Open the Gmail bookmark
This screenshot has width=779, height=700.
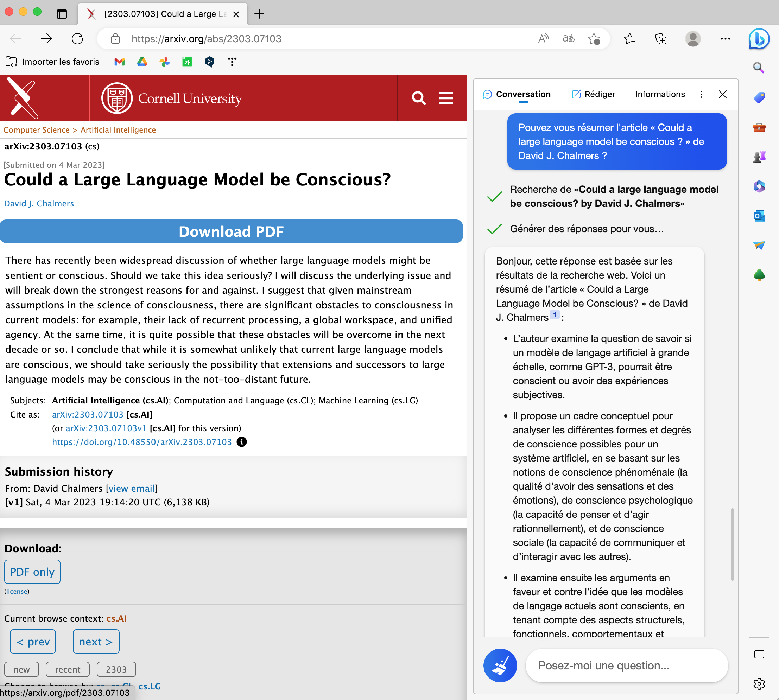120,62
